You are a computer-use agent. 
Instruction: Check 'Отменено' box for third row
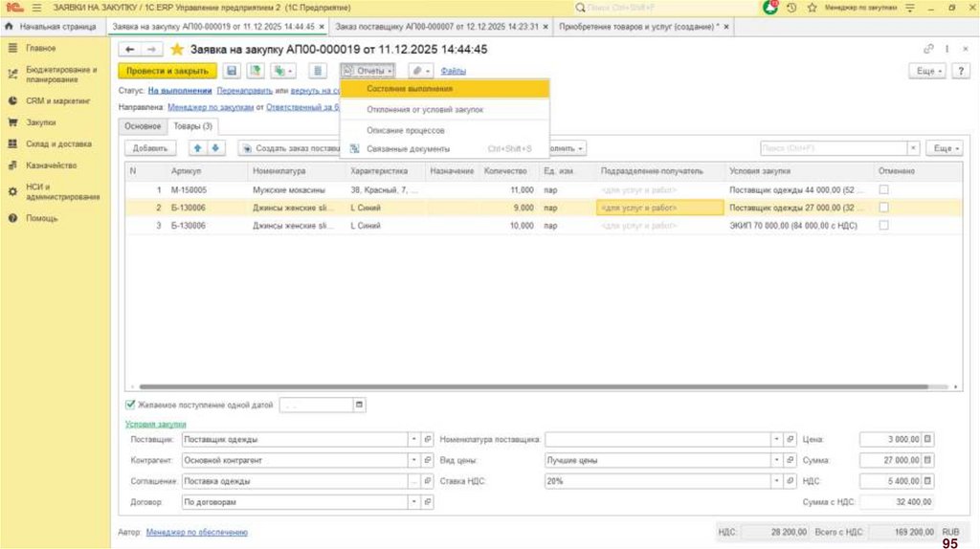(x=883, y=226)
